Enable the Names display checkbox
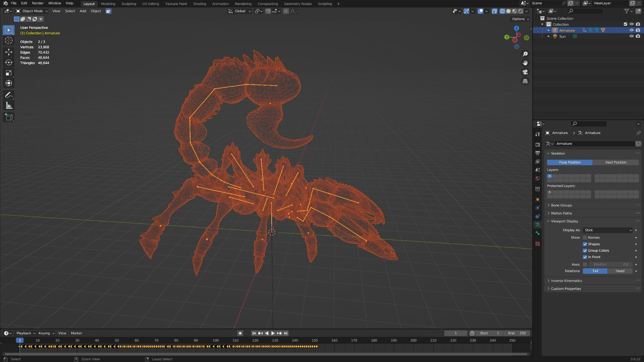The width and height of the screenshot is (644, 362). tap(585, 238)
